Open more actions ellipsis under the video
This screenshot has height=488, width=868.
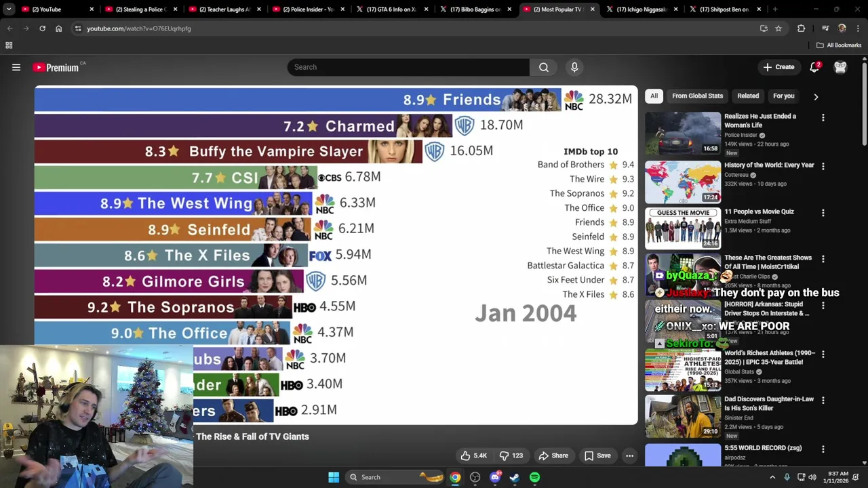point(629,455)
